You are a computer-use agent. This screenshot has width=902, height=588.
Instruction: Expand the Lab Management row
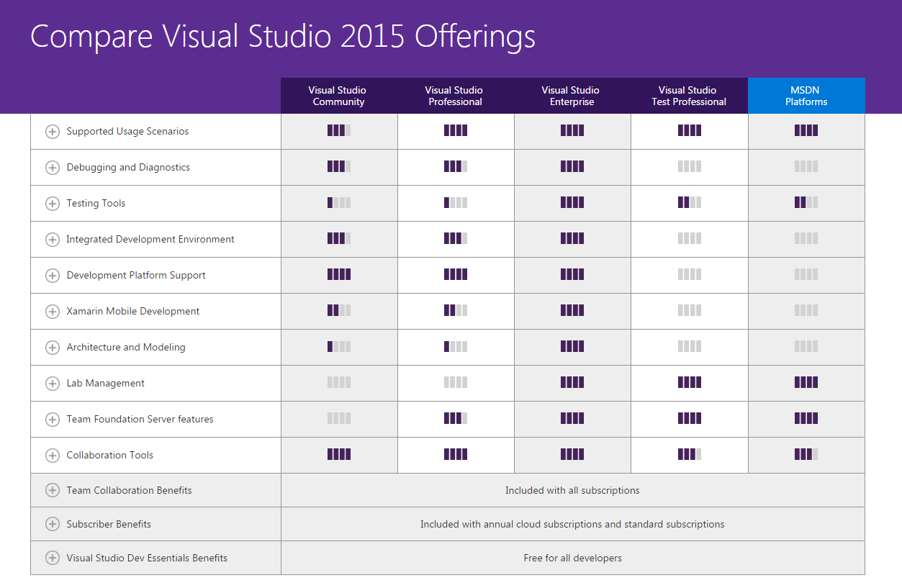pos(53,384)
